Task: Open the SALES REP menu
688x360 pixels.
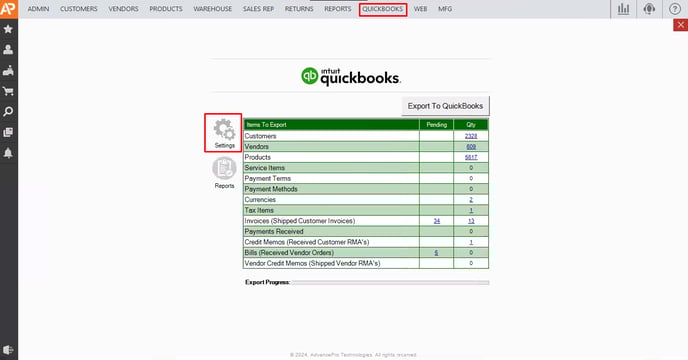Action: 258,9
